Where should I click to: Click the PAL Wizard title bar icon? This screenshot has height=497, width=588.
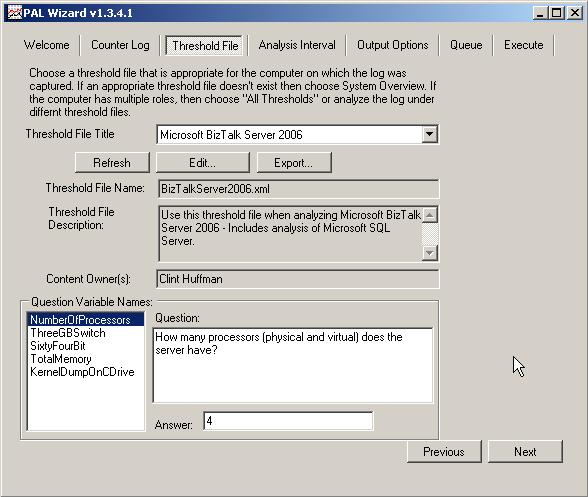[15, 13]
